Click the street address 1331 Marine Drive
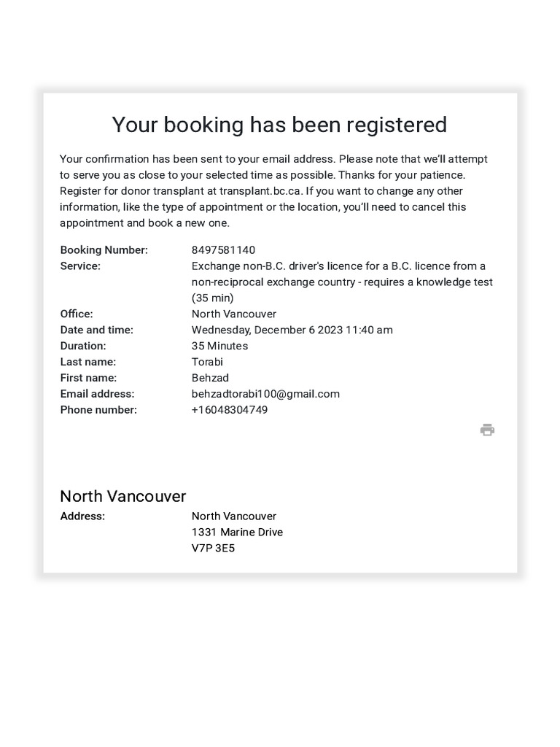560x747 pixels. pos(237,533)
